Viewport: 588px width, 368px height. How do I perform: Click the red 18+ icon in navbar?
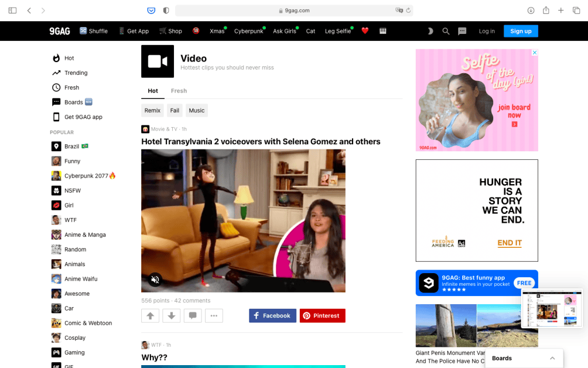tap(196, 31)
